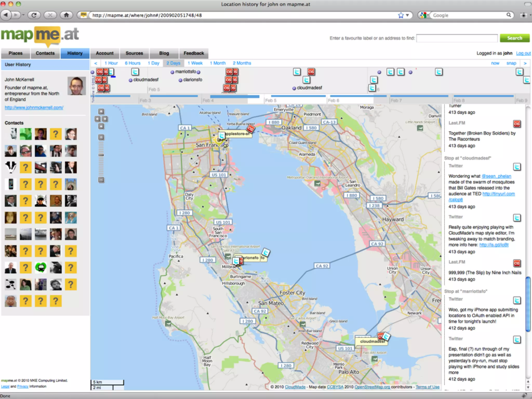The height and width of the screenshot is (399, 532).
Task: Focus the favourite label or address field
Action: point(457,38)
